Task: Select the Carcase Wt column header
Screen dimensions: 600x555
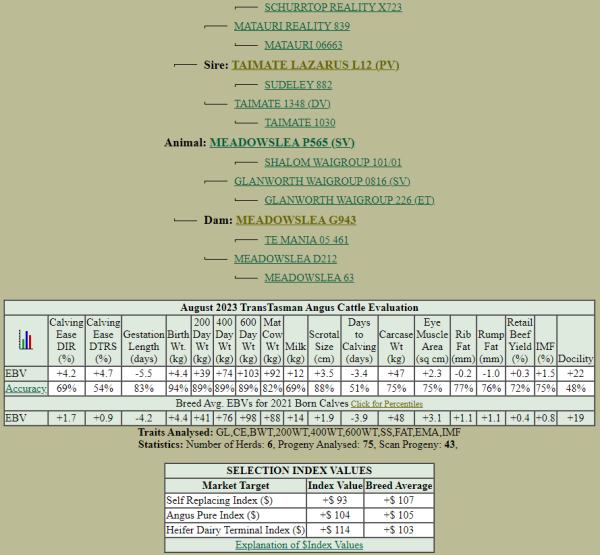Action: tap(396, 341)
